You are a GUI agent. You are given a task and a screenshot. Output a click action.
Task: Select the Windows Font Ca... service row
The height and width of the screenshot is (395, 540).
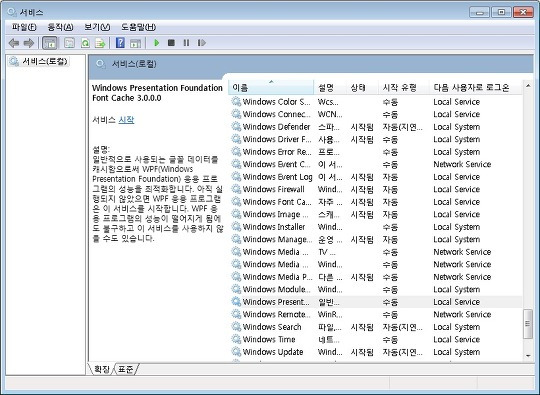(x=376, y=202)
